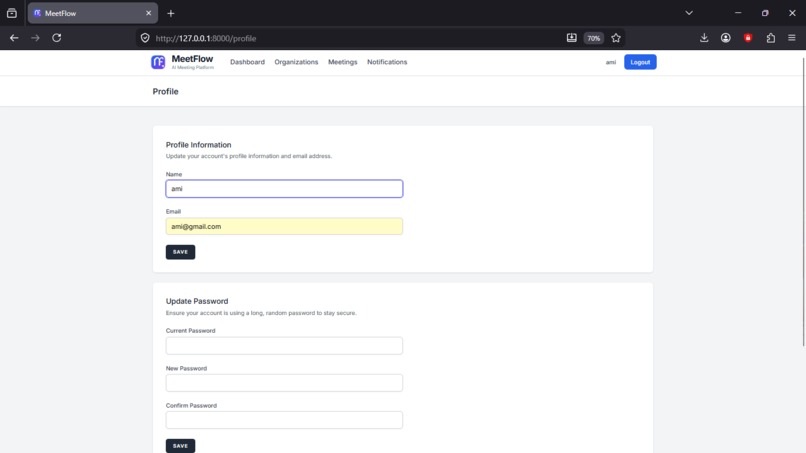Go back with the browser back arrow
The width and height of the screenshot is (806, 453).
point(14,38)
